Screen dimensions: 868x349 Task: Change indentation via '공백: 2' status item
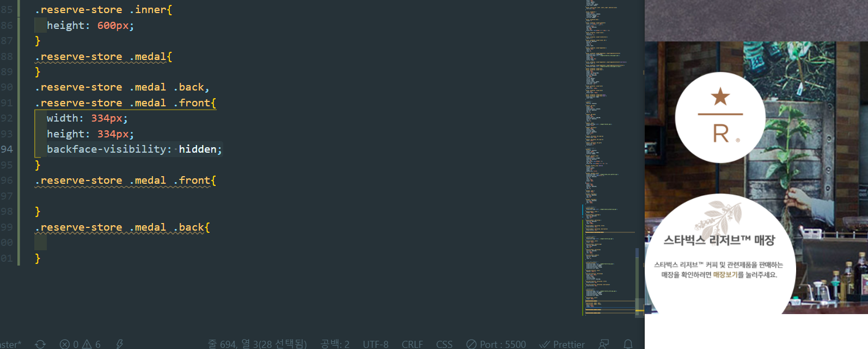pyautogui.click(x=335, y=344)
